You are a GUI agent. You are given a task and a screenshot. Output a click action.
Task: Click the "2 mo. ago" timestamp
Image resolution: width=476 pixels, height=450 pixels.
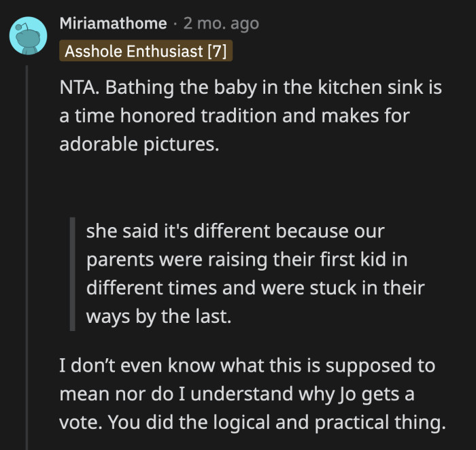click(x=221, y=24)
